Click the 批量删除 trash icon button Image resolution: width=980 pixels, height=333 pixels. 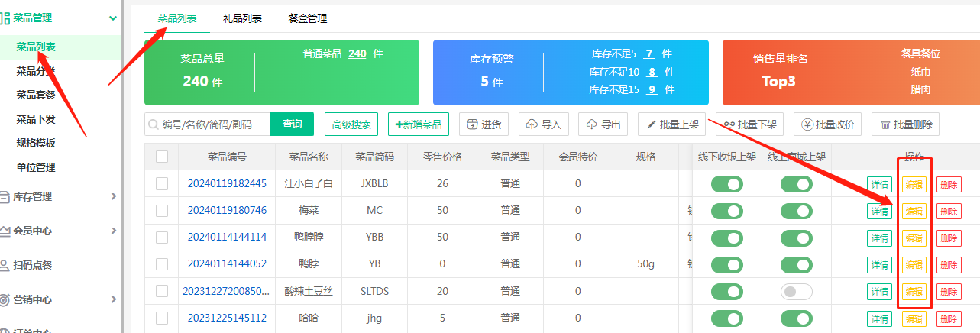click(x=885, y=124)
